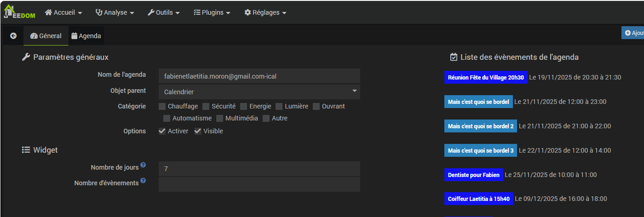Open the Outils menu
644x217 pixels.
(x=164, y=12)
